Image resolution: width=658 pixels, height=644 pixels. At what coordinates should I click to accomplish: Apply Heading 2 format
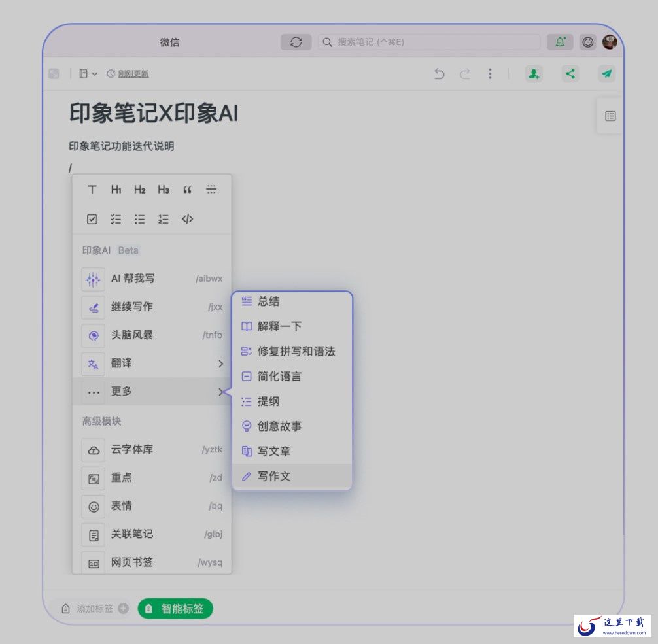(x=140, y=190)
